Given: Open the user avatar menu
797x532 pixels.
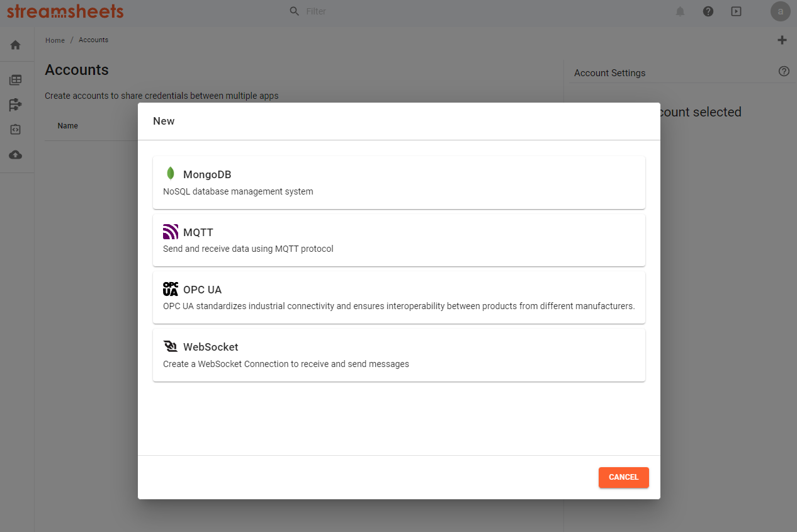Looking at the screenshot, I should coord(781,11).
